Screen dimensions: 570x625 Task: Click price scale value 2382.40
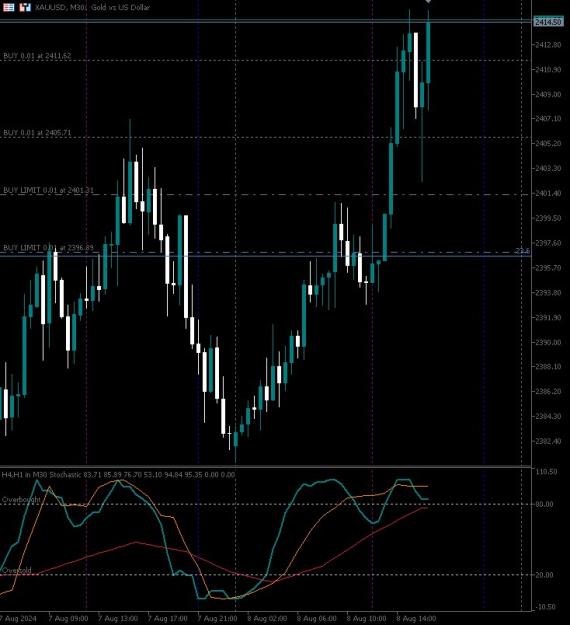[x=548, y=441]
